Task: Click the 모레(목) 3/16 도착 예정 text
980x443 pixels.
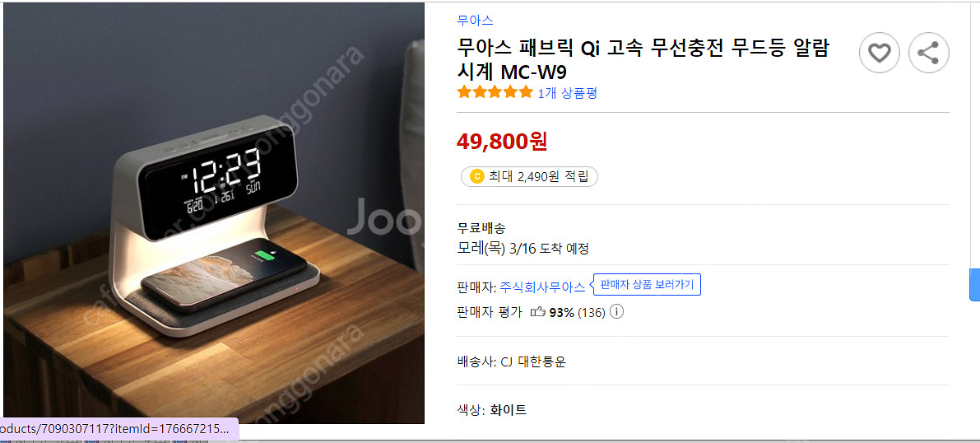Action: pos(523,249)
